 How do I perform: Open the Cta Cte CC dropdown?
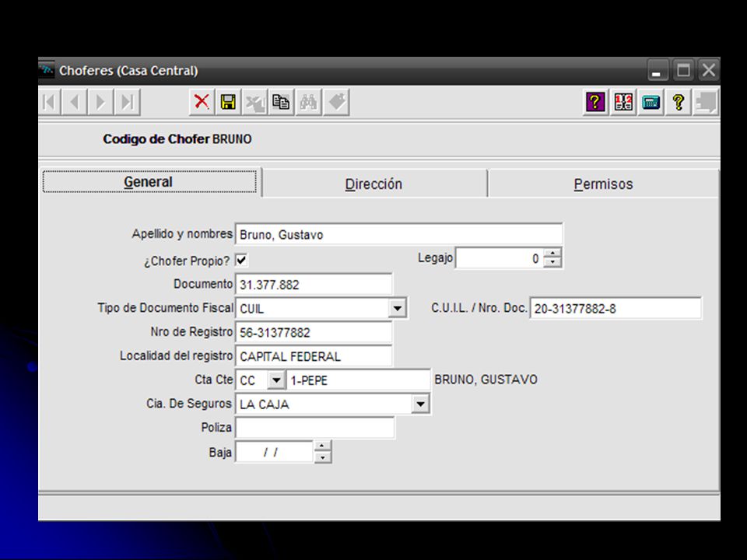[x=275, y=380]
